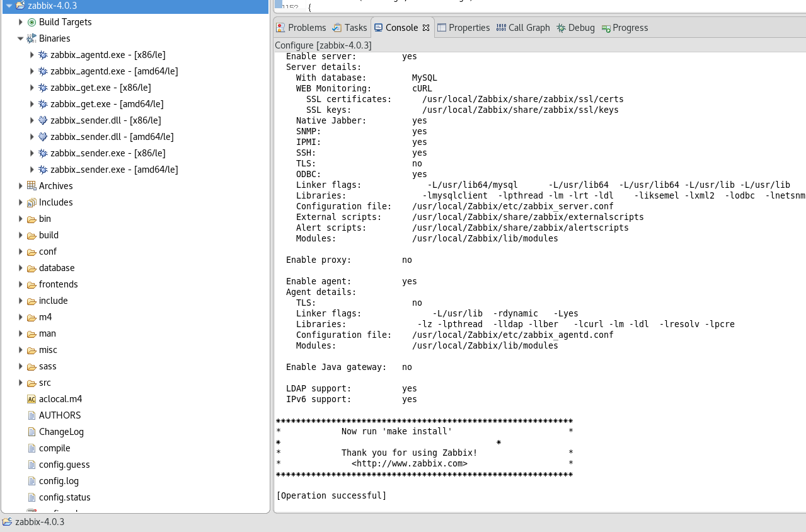Image resolution: width=806 pixels, height=532 pixels.
Task: Switch to the Tasks tab
Action: pyautogui.click(x=350, y=28)
